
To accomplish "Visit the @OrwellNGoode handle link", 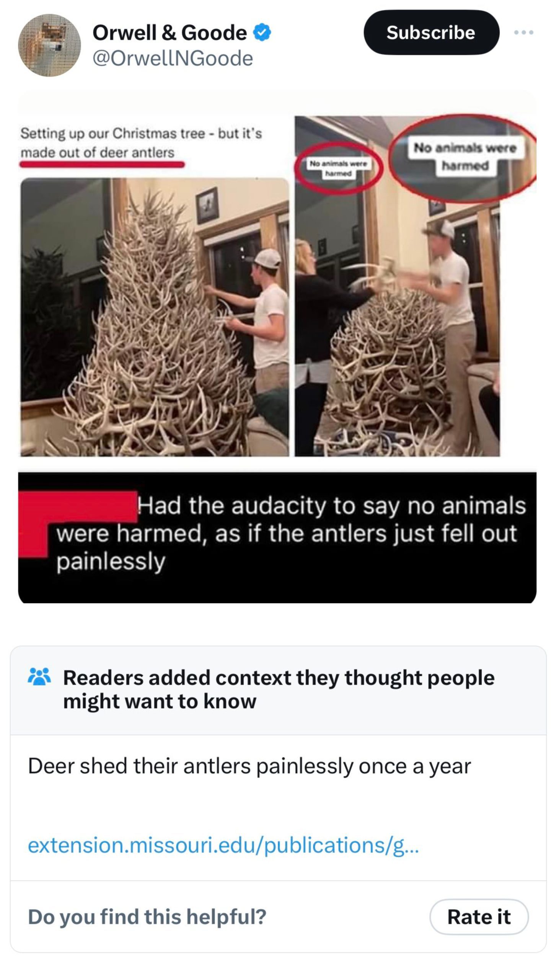I will pyautogui.click(x=173, y=58).
